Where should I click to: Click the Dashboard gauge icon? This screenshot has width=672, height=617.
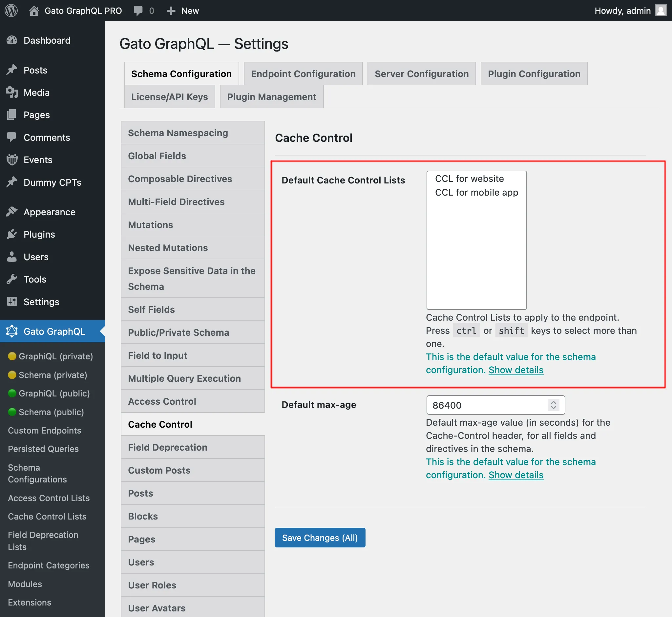coord(12,40)
